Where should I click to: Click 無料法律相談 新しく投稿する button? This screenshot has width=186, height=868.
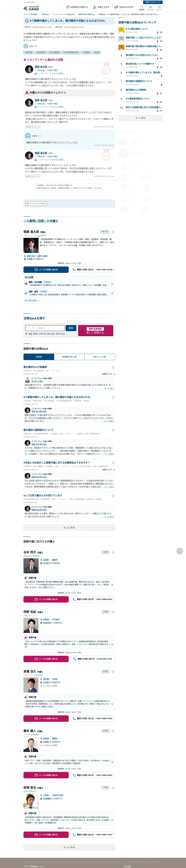click(x=95, y=331)
